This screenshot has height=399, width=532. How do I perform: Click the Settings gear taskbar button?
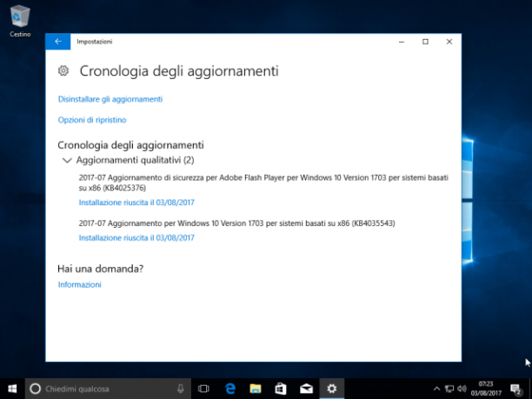point(331,389)
